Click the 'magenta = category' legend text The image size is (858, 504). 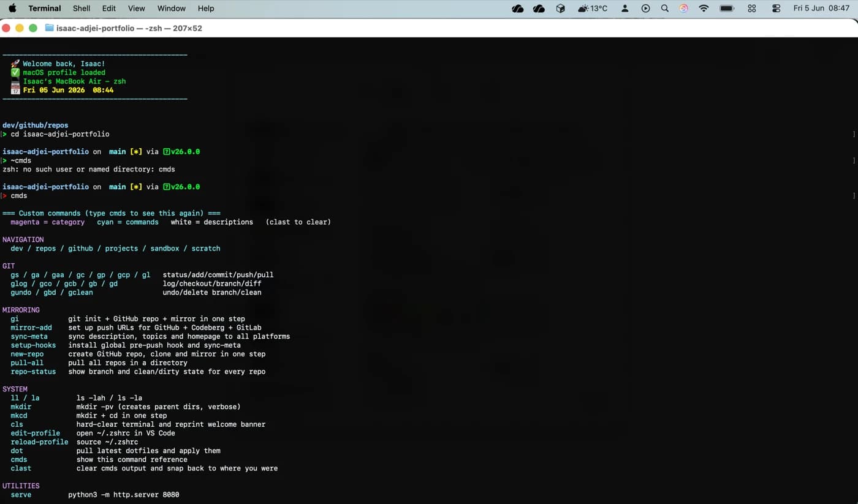coord(48,222)
